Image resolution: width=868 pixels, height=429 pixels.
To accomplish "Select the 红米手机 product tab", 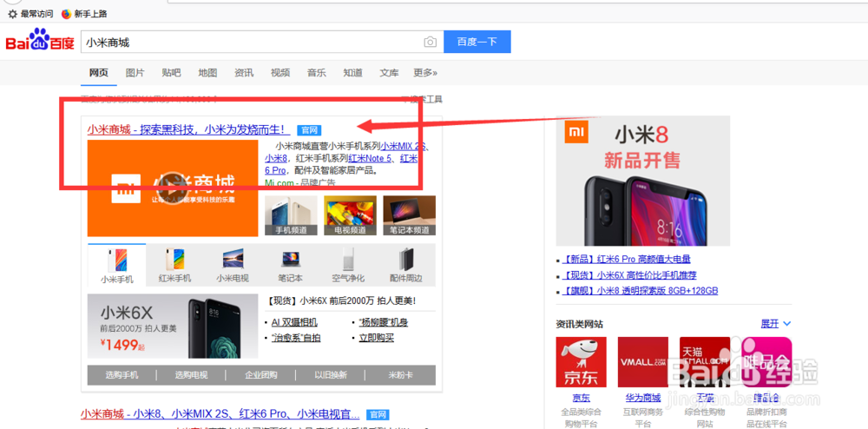I will click(x=175, y=265).
